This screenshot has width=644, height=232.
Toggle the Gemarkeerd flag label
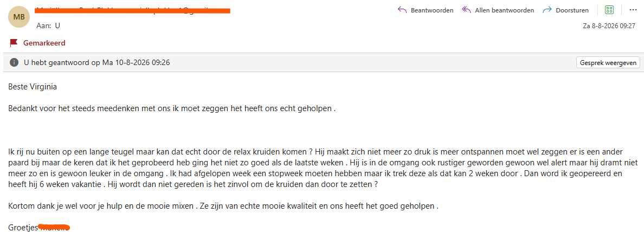coord(44,43)
